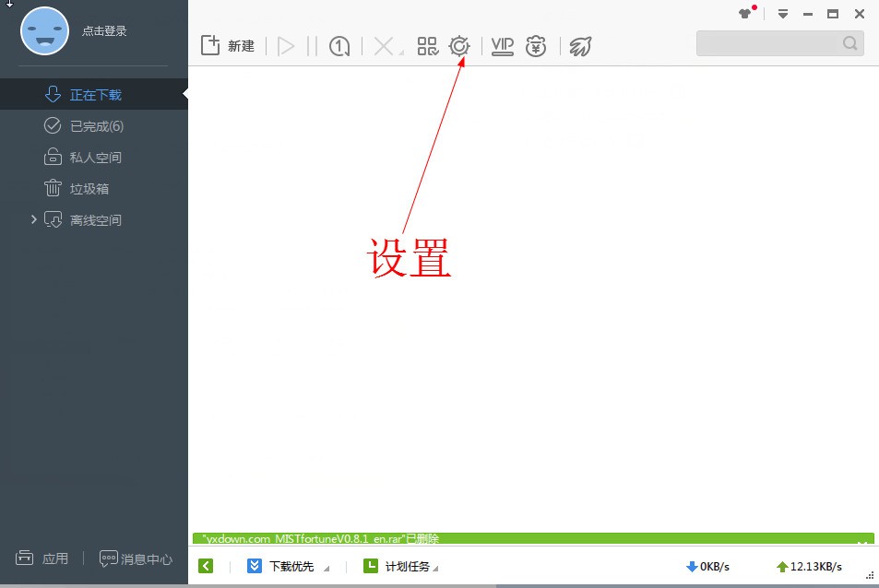Start download with the play icon
Viewport: 879px width, 588px height.
pos(286,46)
